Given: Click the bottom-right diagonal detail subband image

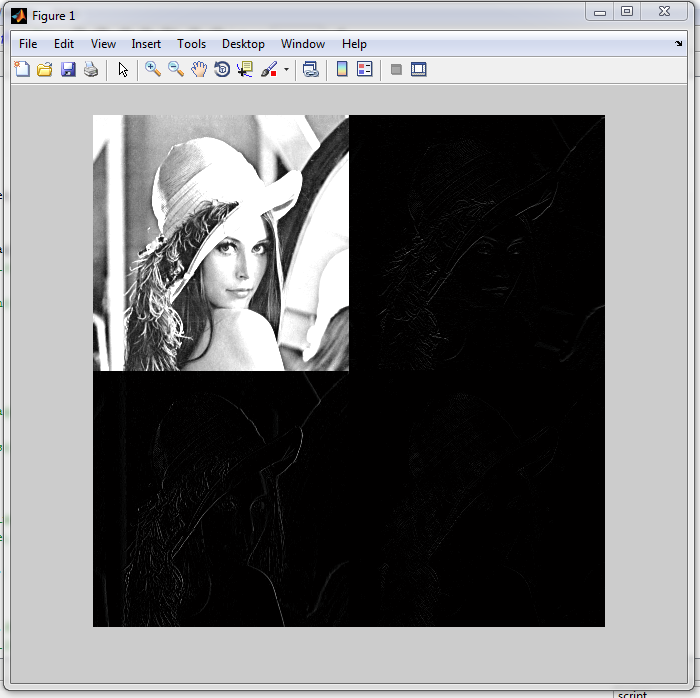Looking at the screenshot, I should click(x=477, y=499).
